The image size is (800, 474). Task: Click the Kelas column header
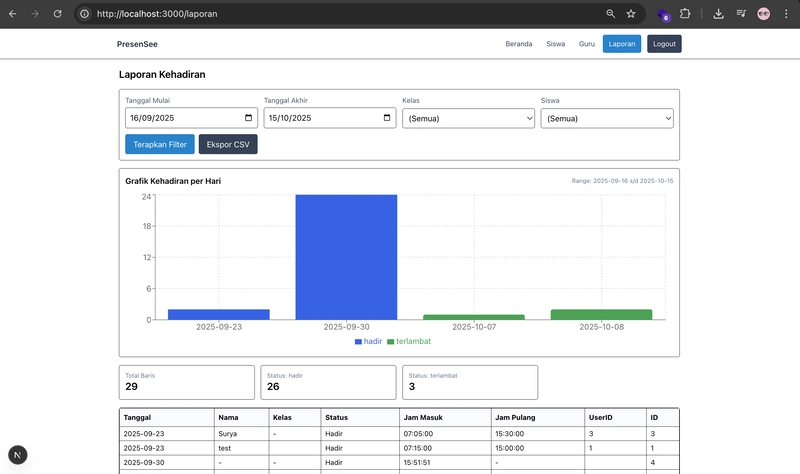(295, 417)
